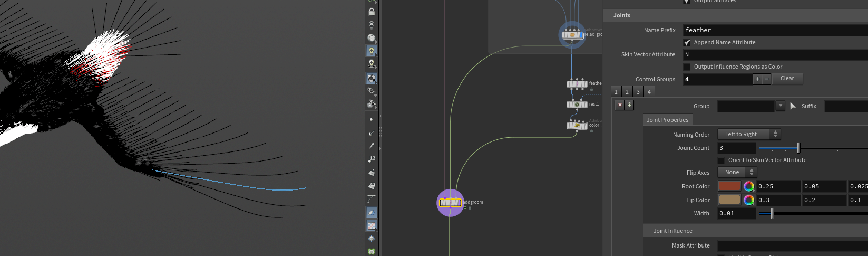The height and width of the screenshot is (256, 868).
Task: Toggle display primitive hulls corner icon
Action: point(372,199)
